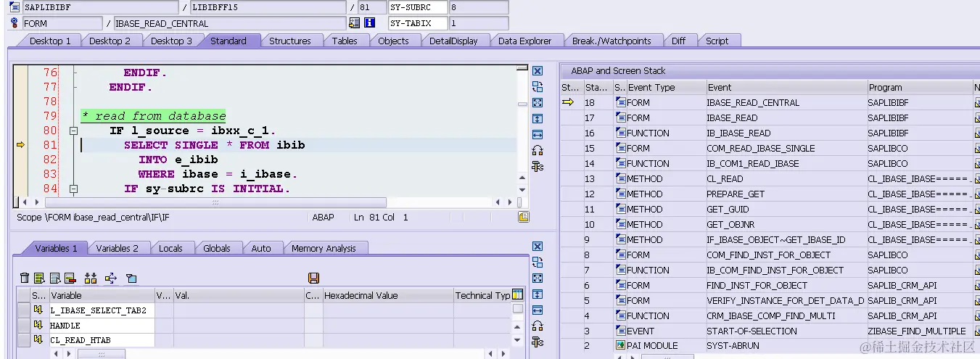980x359 pixels.
Task: Open the services (headset) icon beside the variables pane
Action: 538,326
